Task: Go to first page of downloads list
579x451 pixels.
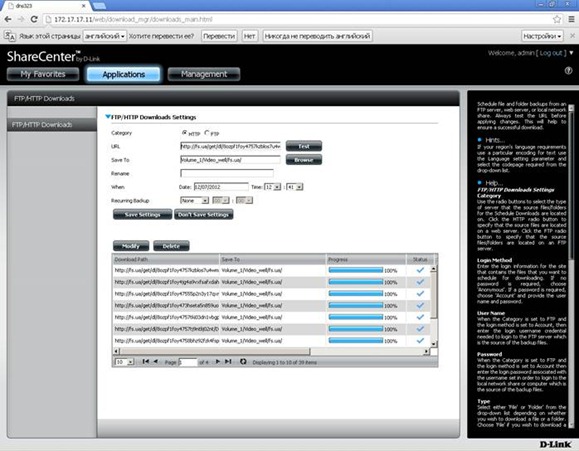Action: tap(145, 362)
